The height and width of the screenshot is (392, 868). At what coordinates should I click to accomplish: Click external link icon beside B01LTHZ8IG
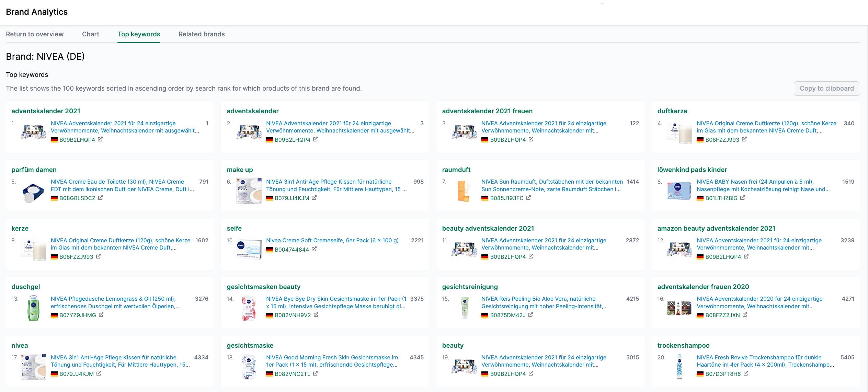(x=743, y=198)
